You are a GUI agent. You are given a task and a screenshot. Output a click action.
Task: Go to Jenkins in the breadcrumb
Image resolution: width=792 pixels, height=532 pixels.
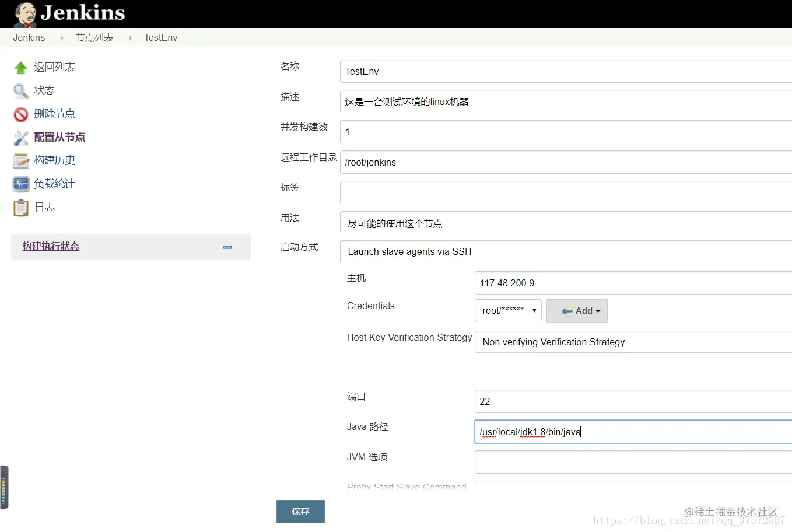(x=29, y=38)
